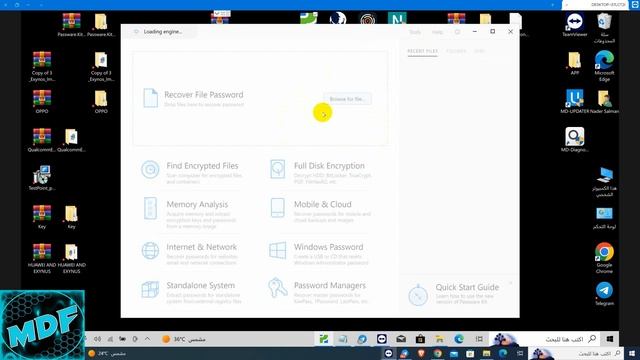Click the Quick Start Guide title
Viewport: 640px width, 360px height.
click(x=467, y=287)
